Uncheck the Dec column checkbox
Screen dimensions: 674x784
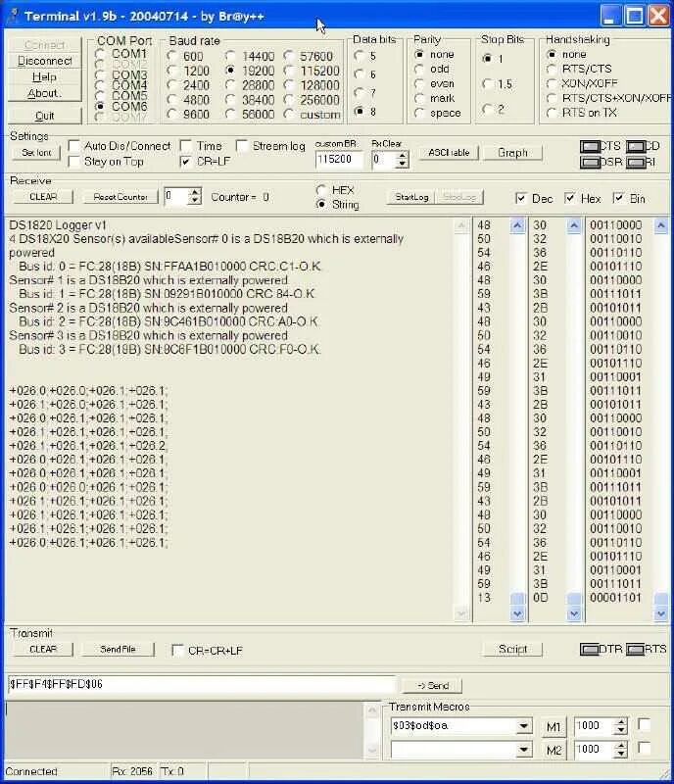tap(520, 199)
